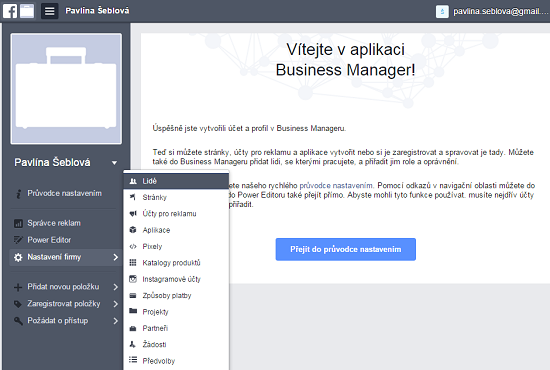
Task: Click the Projekty folder icon
Action: 133,311
